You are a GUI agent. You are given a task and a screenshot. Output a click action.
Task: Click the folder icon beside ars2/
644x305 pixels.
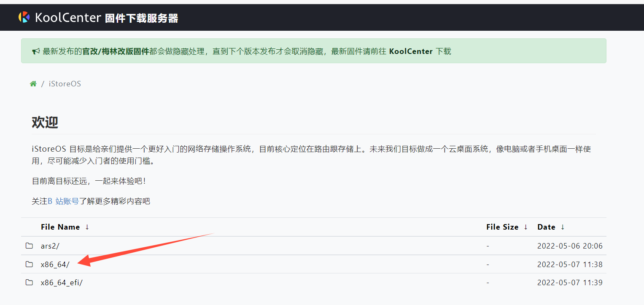pyautogui.click(x=29, y=246)
